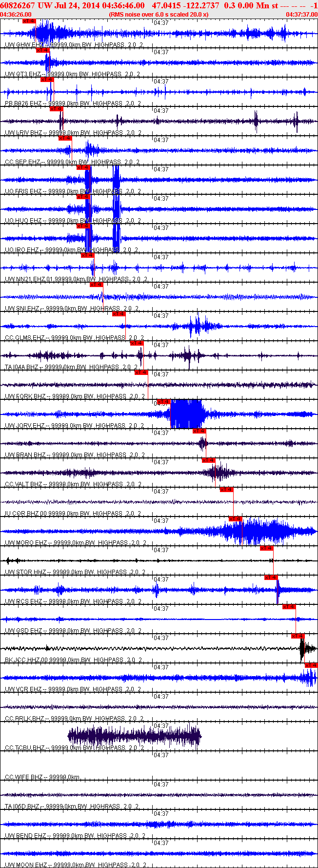
Task: Click the red pick marker on UW JORV trace
Action: click(x=164, y=402)
